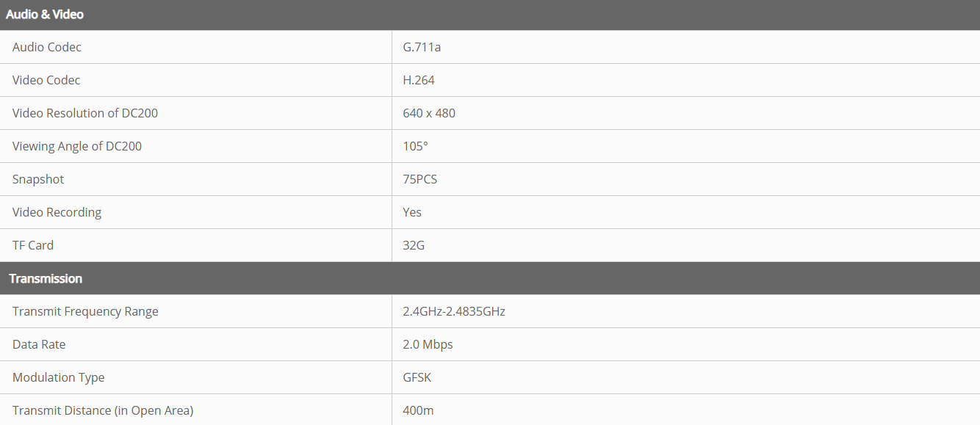Click the Audio & Video section header
The height and width of the screenshot is (425, 980).
pos(45,15)
